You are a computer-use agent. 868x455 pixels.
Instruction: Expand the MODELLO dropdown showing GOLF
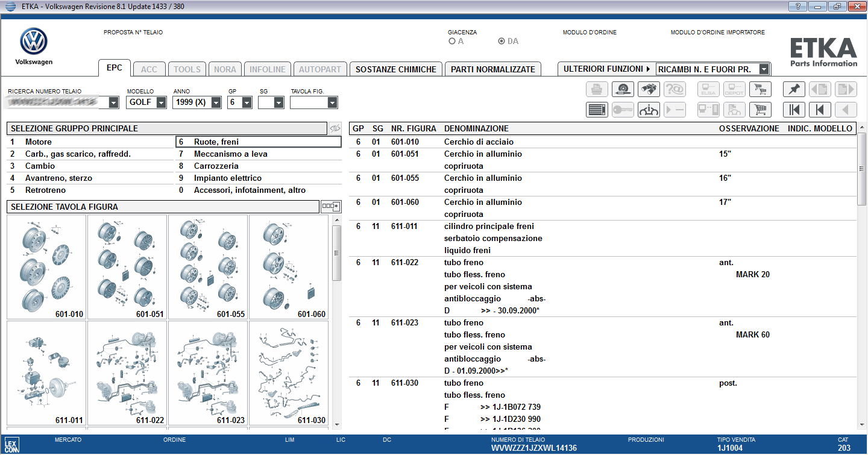click(x=161, y=103)
